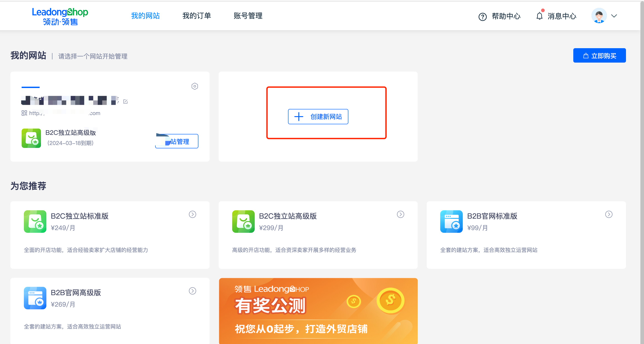Image resolution: width=644 pixels, height=344 pixels.
Task: Click the 网站管理 button on site card
Action: click(177, 141)
